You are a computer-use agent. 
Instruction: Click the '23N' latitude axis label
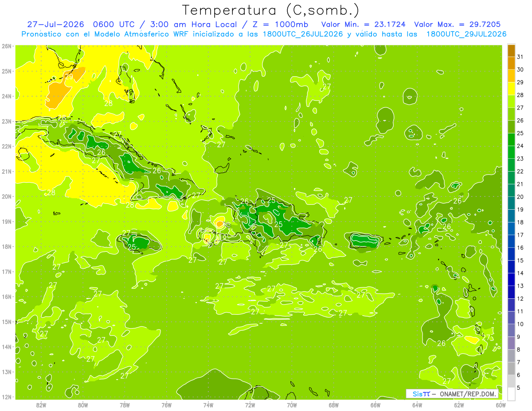point(7,121)
